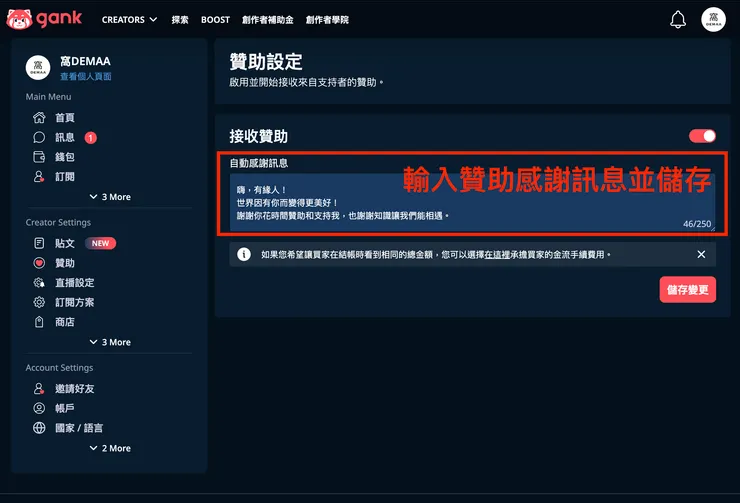Click the account circle icon beside 帳戶

click(x=39, y=408)
